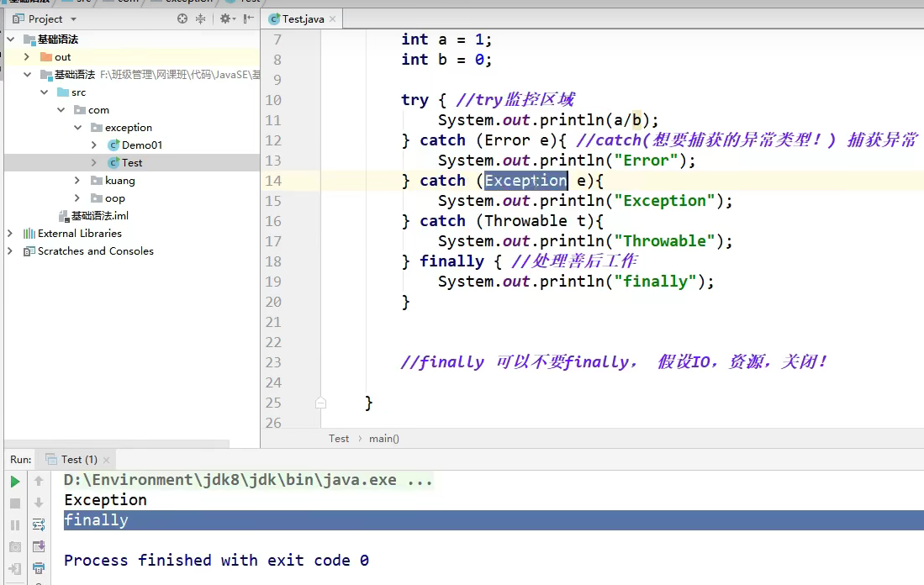Click the Down stack trace arrow
Screen dimensions: 924x585
coord(39,503)
